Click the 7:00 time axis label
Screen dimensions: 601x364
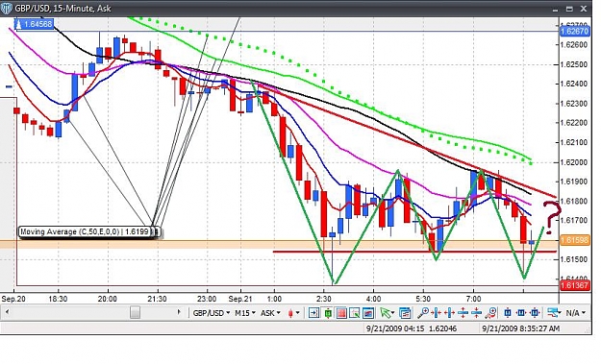473,299
